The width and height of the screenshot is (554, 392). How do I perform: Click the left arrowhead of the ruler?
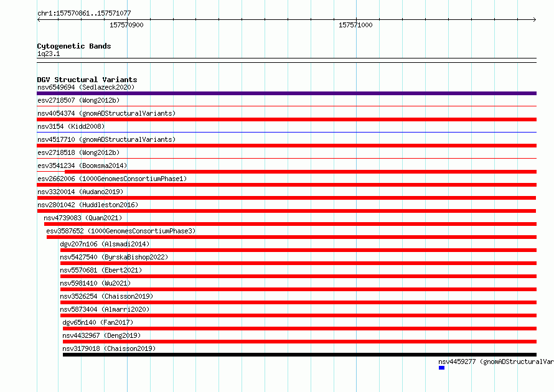pos(39,20)
